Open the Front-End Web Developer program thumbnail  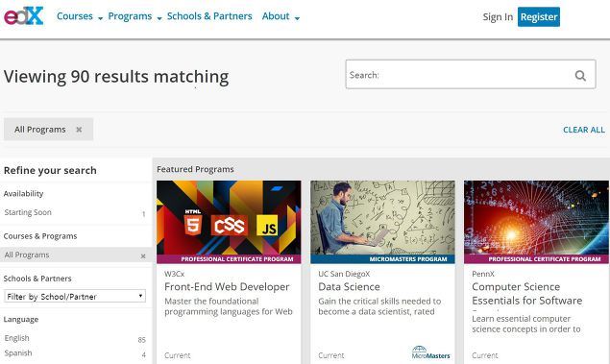pos(229,222)
